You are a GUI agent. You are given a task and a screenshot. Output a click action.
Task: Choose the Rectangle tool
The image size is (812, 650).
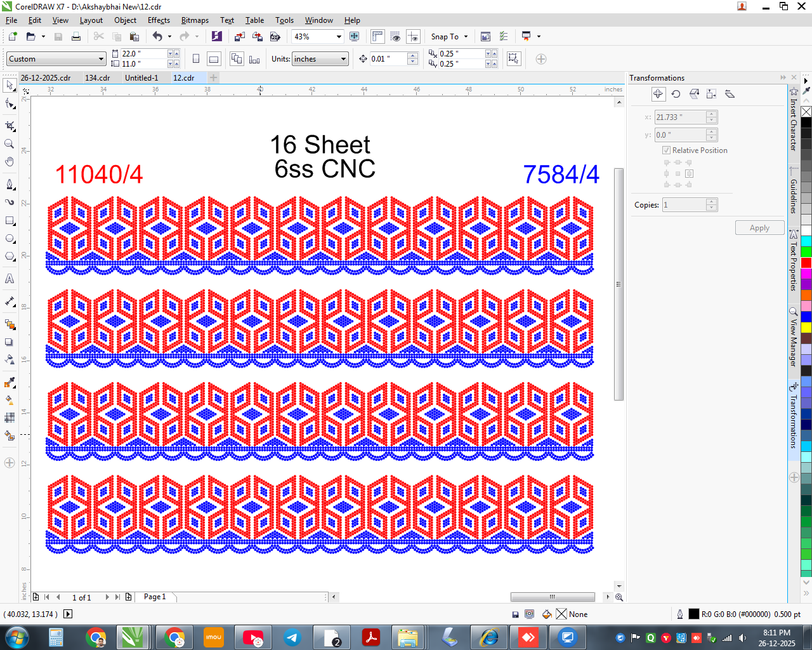(10, 221)
